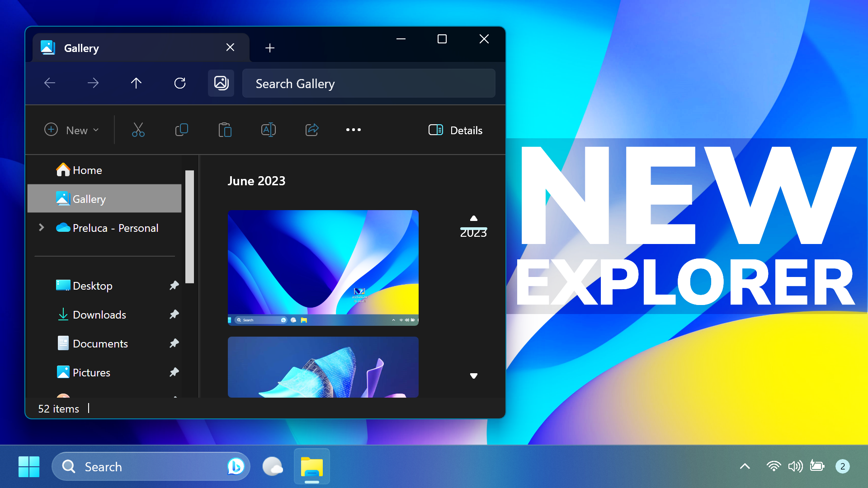Screen dimensions: 868x488
Task: Go forward with the right arrow
Action: click(93, 83)
